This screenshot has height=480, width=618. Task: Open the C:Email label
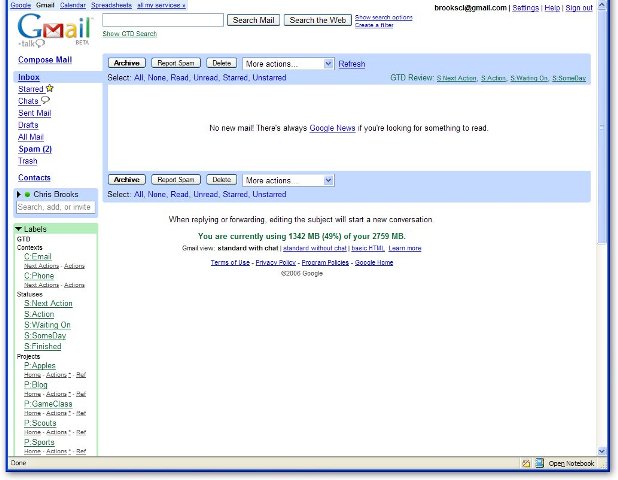[38, 257]
